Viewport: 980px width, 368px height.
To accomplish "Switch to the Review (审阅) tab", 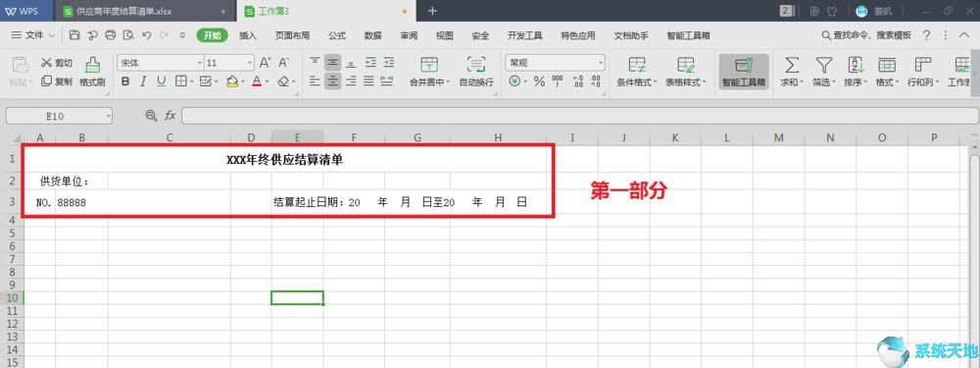I will [x=409, y=35].
